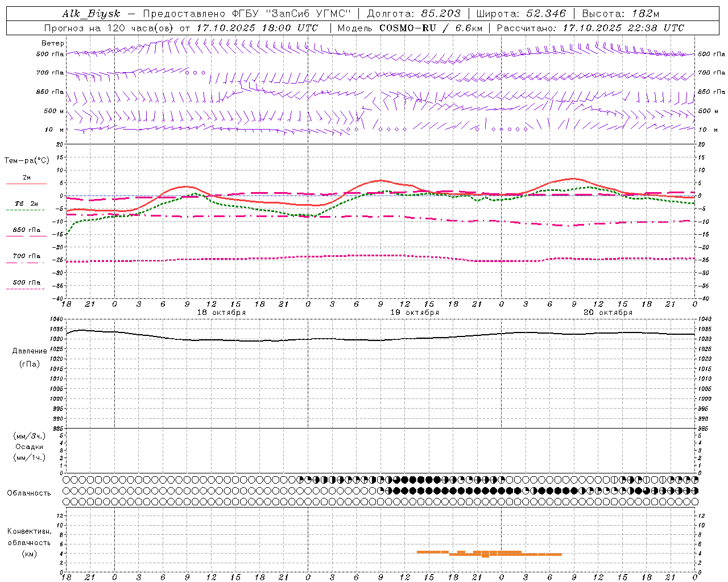Viewport: 728px width, 582px height.
Task: Click the '1040' value on left pressure axis
Action: (57, 319)
